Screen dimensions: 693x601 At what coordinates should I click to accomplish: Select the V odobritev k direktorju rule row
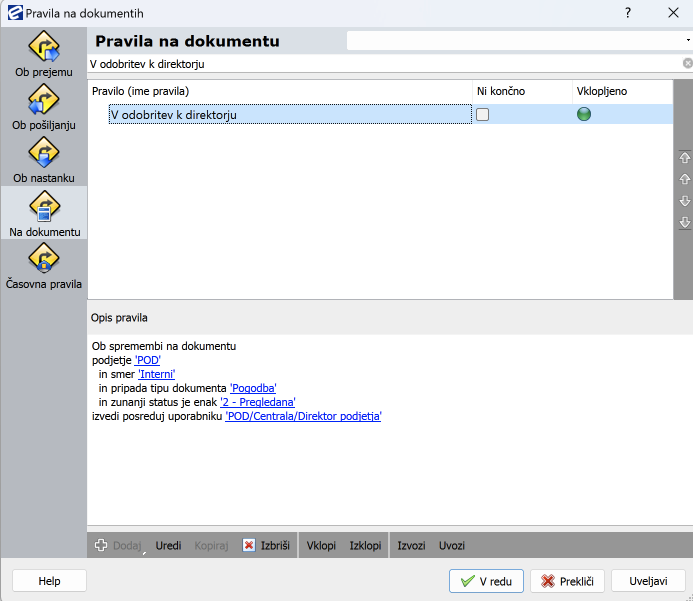[x=290, y=115]
